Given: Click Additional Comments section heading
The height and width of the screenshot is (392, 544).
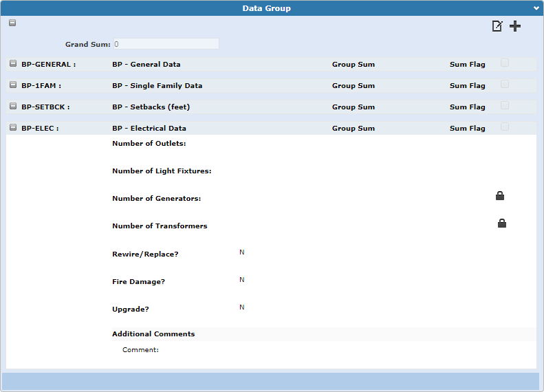Looking at the screenshot, I should point(153,334).
